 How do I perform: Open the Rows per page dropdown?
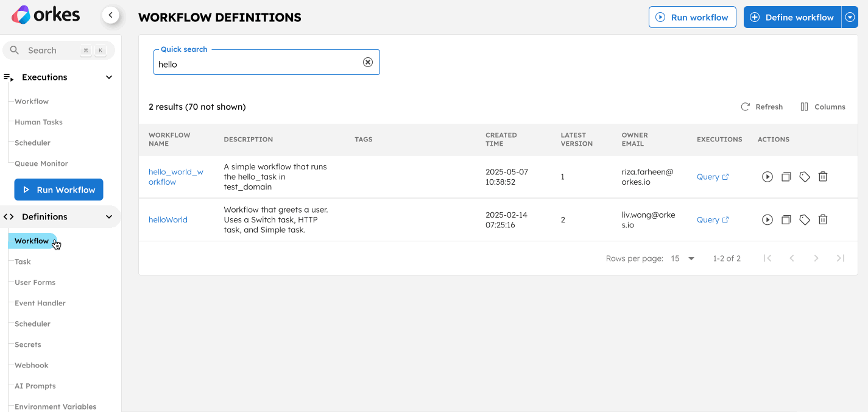coord(682,258)
